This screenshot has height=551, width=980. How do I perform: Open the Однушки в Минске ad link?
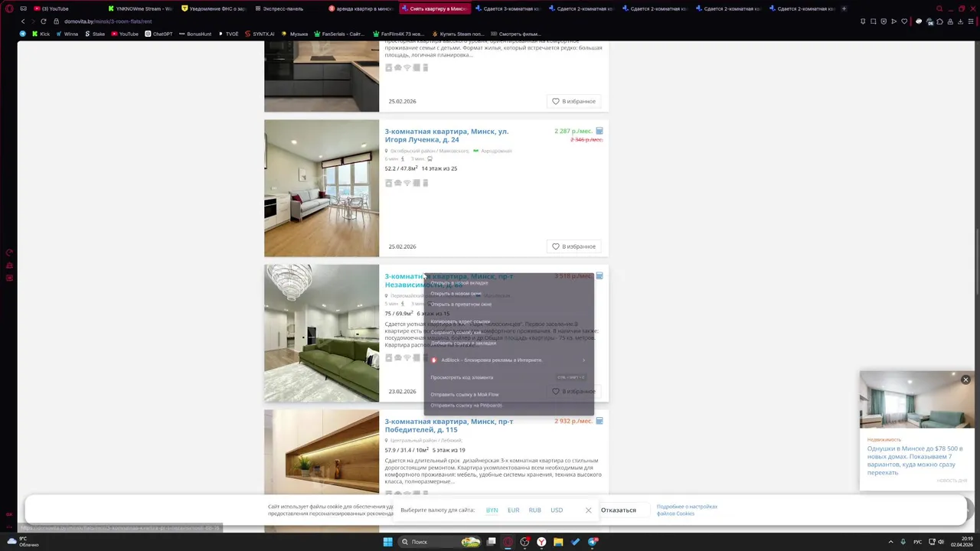tap(915, 460)
